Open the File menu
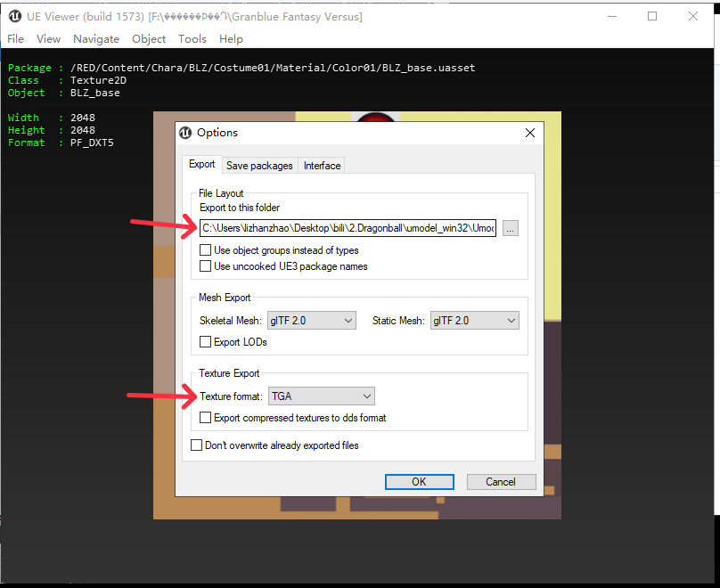 16,39
